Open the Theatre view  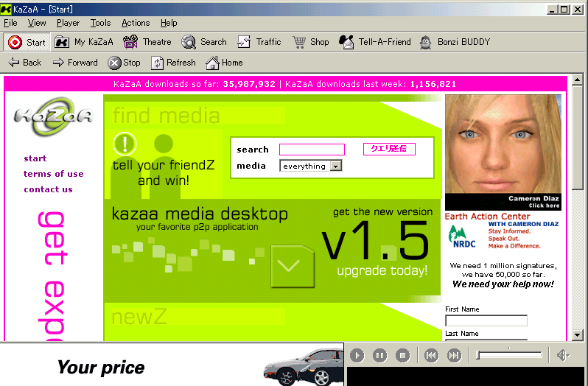pos(130,42)
